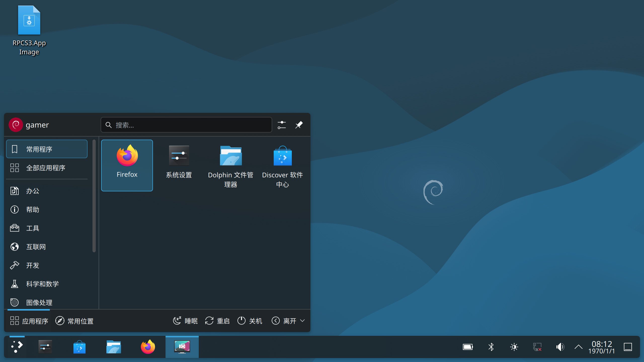The width and height of the screenshot is (644, 362).
Task: Mute audio via the speaker tray icon
Action: (x=560, y=347)
